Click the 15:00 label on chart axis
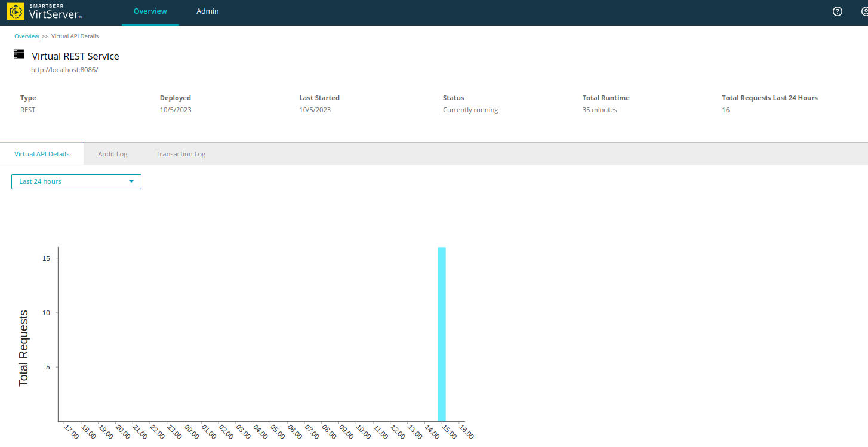 (x=448, y=432)
